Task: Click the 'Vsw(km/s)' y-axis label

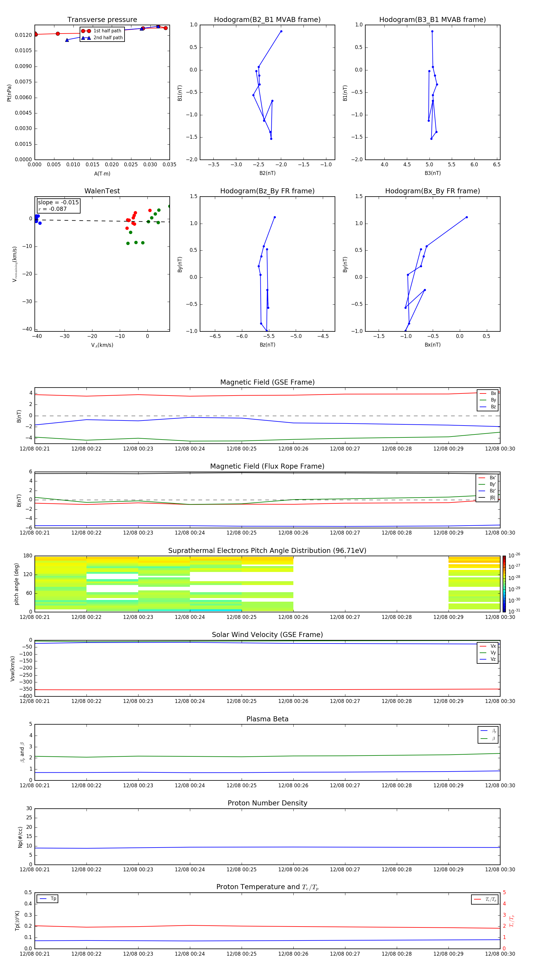Action: (x=12, y=668)
